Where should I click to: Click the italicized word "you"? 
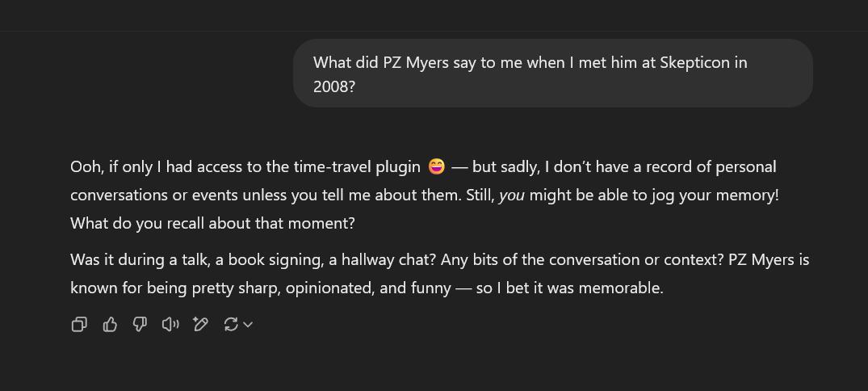point(512,195)
